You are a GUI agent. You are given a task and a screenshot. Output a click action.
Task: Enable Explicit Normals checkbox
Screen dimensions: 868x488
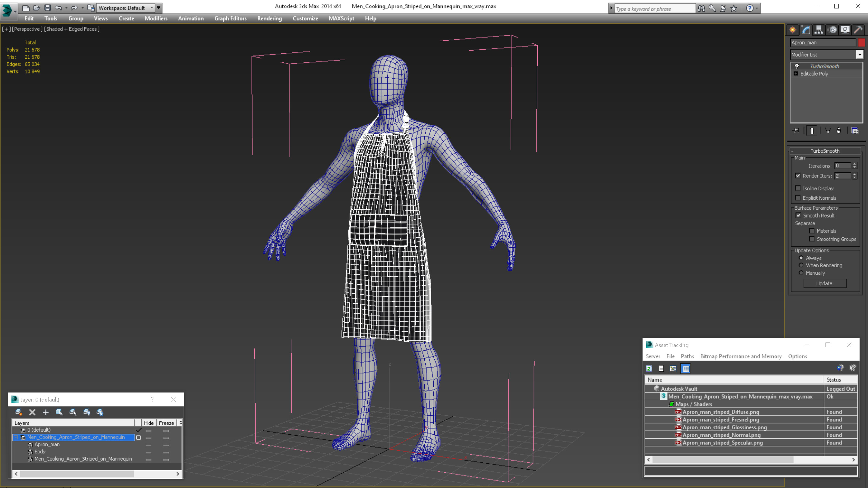pyautogui.click(x=797, y=198)
